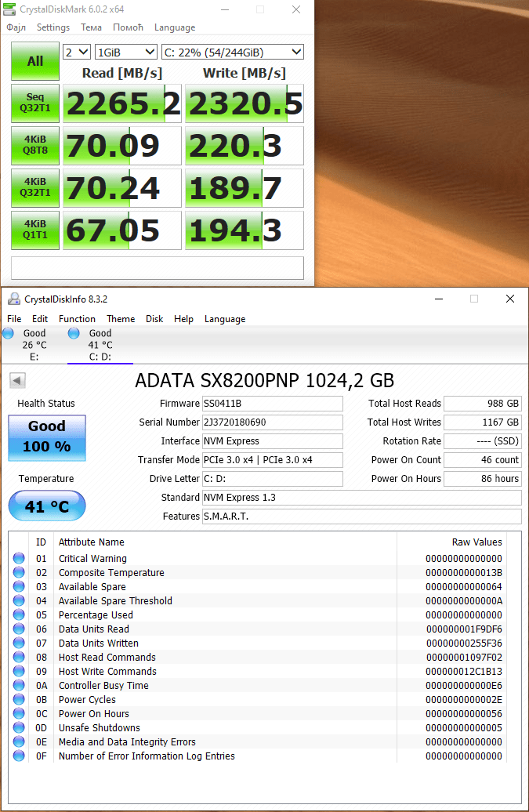Open the Language menu in CrystalDiskMark

point(175,27)
